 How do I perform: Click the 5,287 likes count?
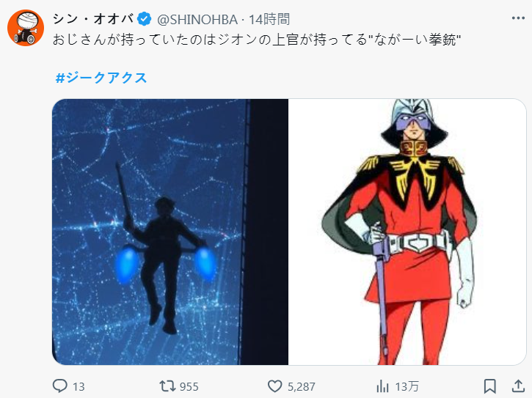tap(302, 386)
